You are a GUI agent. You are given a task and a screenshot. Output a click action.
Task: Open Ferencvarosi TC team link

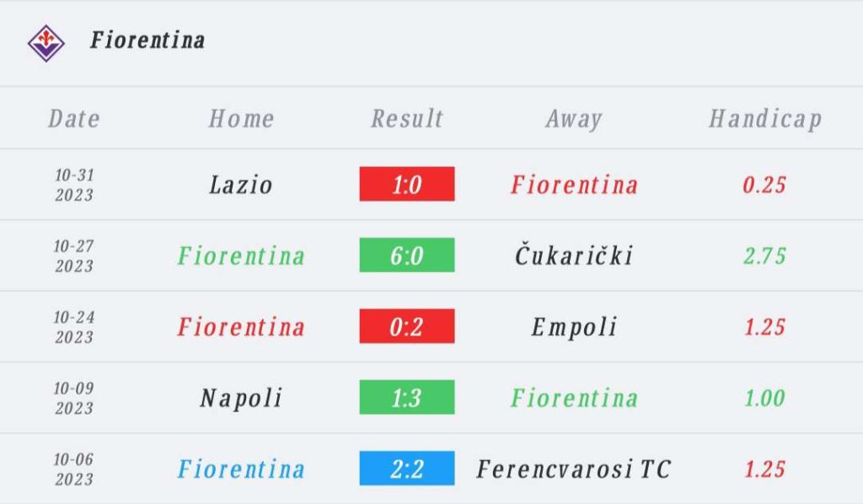(x=574, y=469)
